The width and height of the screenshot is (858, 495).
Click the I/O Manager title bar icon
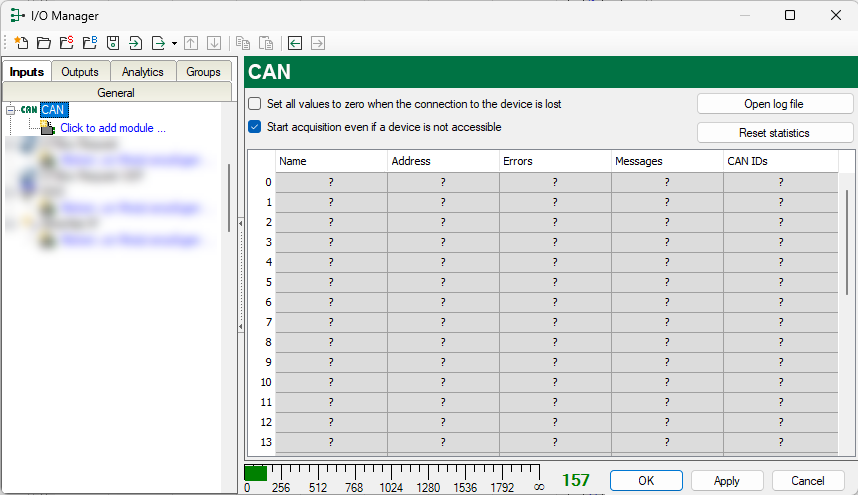click(17, 15)
